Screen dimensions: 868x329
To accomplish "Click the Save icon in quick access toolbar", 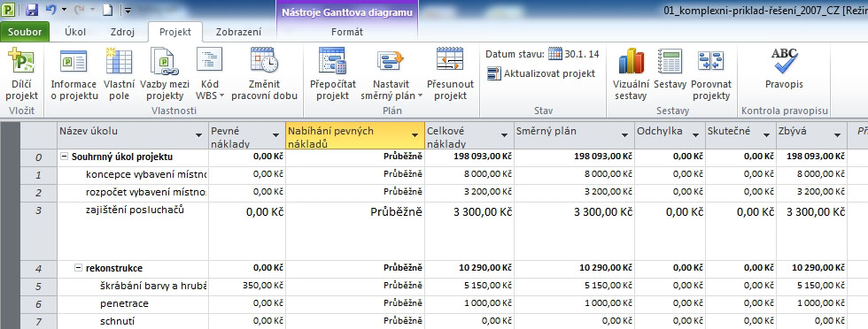I will coord(32,10).
